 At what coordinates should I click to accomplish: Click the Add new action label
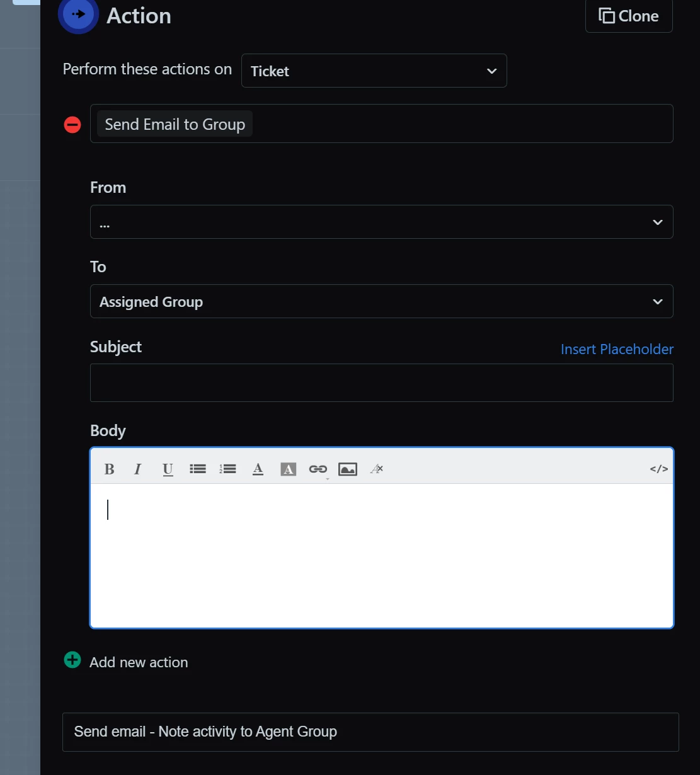point(139,662)
